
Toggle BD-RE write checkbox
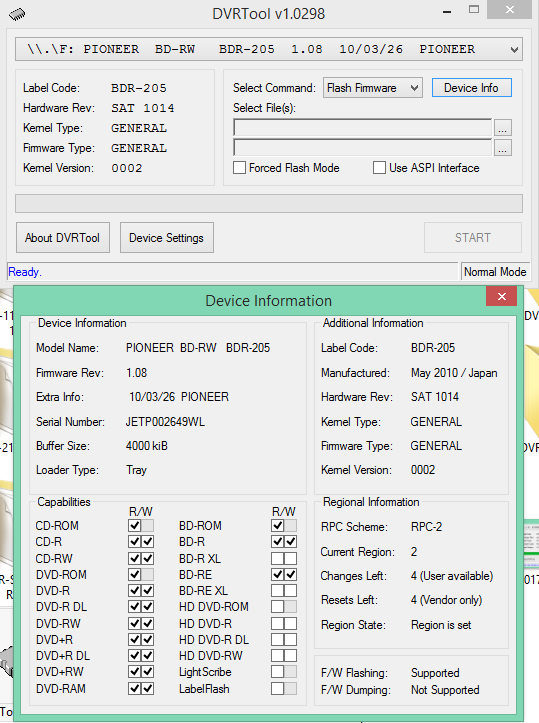tap(290, 575)
